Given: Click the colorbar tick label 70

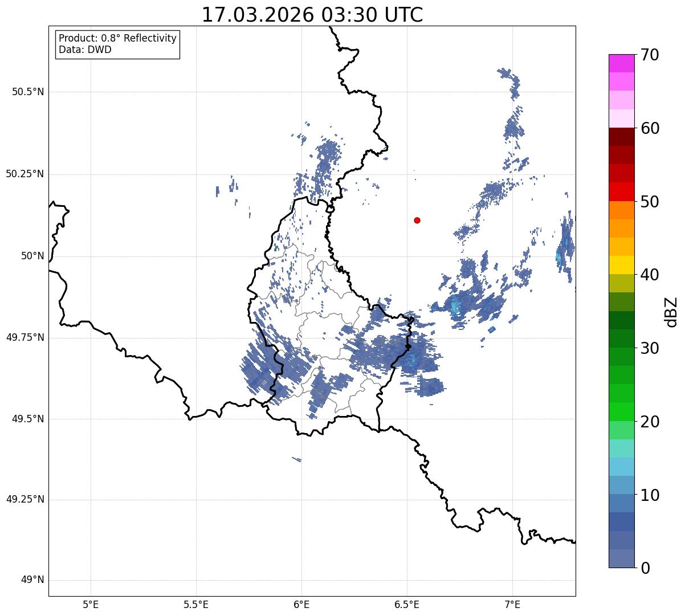Looking at the screenshot, I should [x=650, y=55].
